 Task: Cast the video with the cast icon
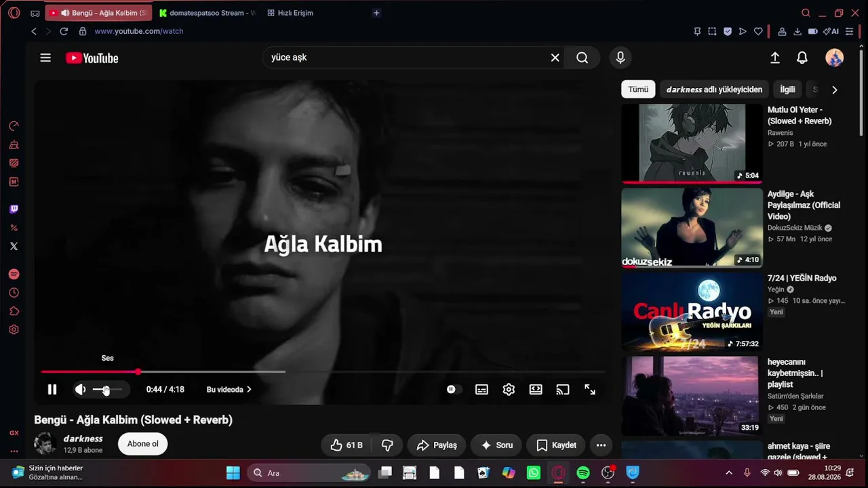click(562, 390)
